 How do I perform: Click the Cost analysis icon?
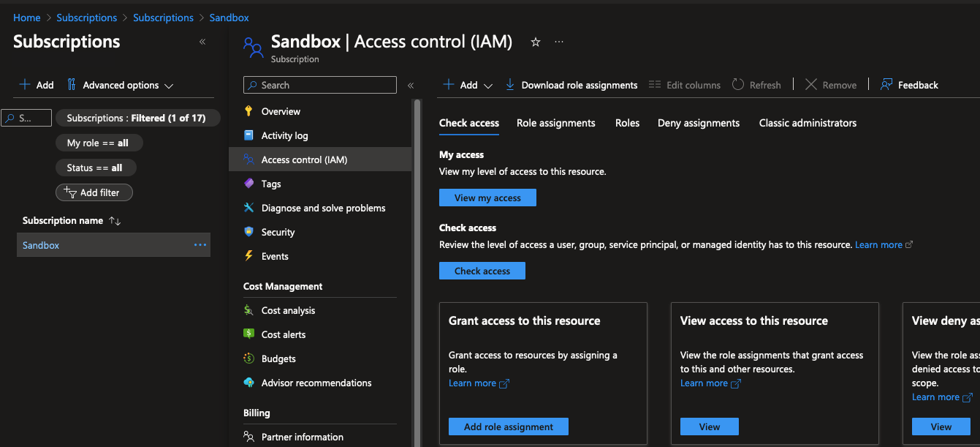point(248,310)
